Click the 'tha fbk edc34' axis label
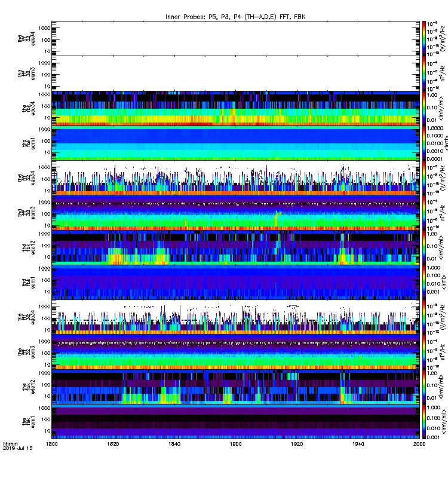Image resolution: width=448 pixels, height=478 pixels. point(29,108)
